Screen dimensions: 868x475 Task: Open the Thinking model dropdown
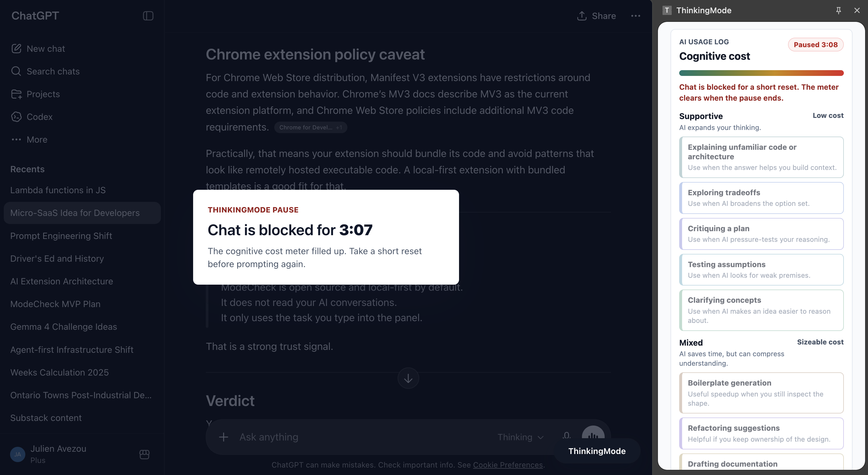click(x=521, y=437)
